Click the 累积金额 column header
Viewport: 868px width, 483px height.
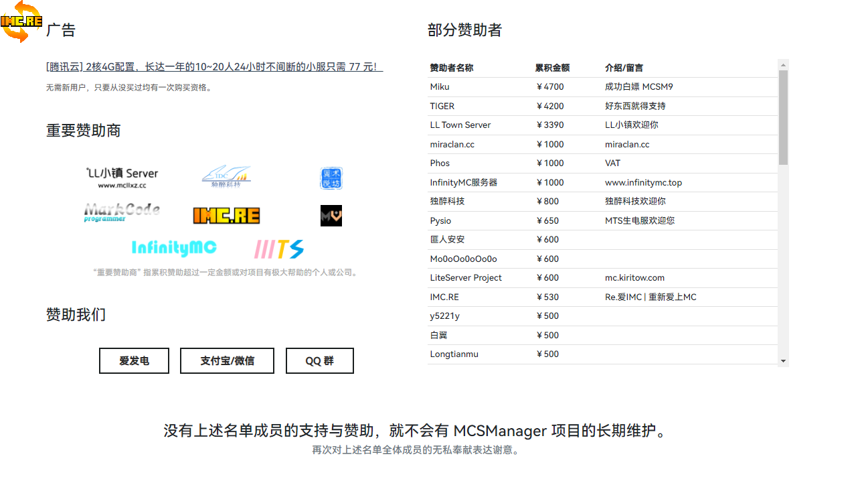(552, 68)
